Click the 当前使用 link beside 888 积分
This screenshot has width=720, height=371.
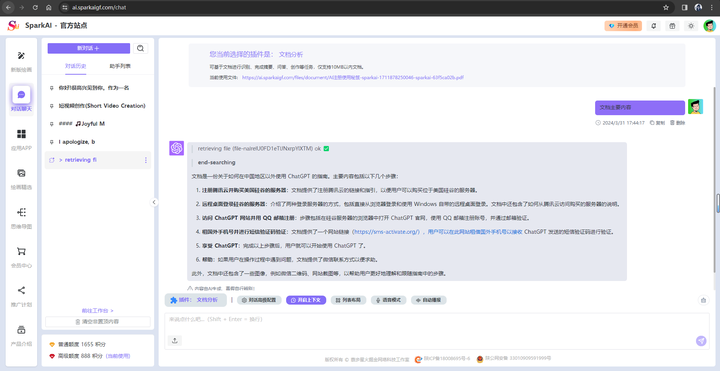(x=118, y=356)
